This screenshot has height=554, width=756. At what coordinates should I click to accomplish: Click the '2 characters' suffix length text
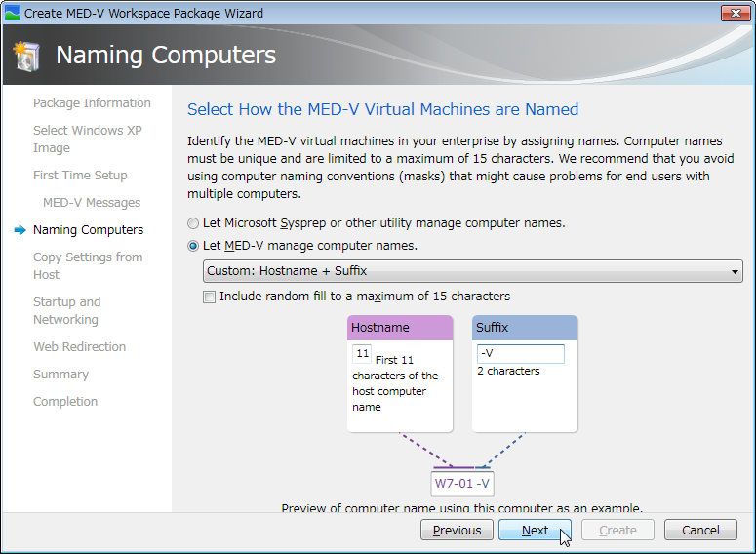508,371
